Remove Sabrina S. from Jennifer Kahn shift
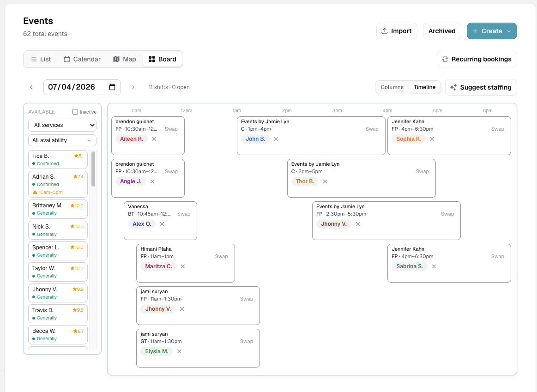 434,266
